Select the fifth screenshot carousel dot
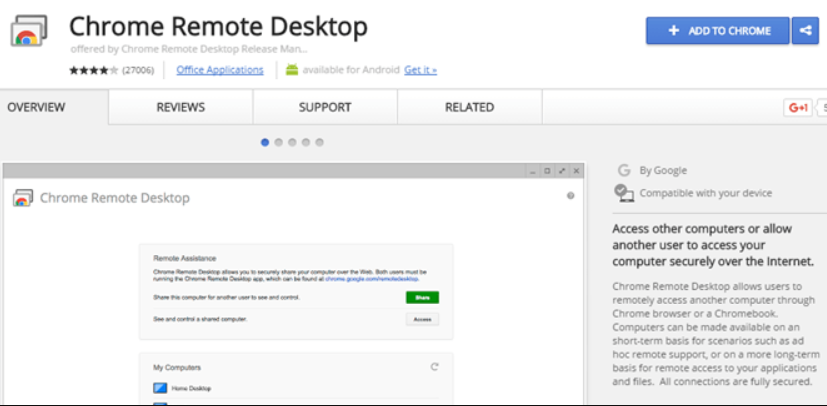 coord(319,142)
